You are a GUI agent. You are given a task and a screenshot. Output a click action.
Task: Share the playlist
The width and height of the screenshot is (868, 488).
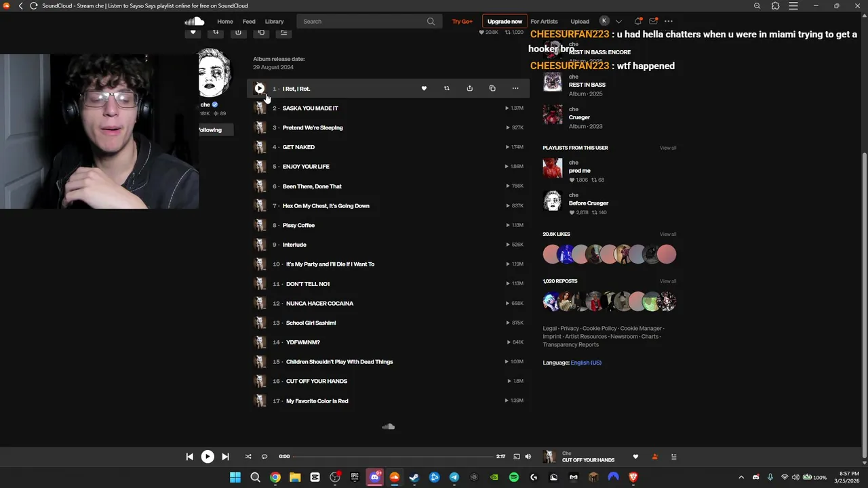click(x=238, y=32)
